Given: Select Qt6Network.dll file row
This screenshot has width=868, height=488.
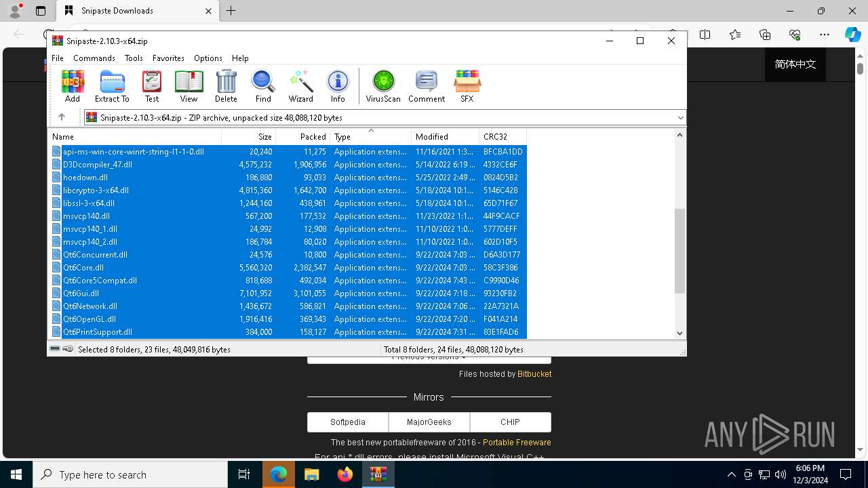Looking at the screenshot, I should click(288, 306).
